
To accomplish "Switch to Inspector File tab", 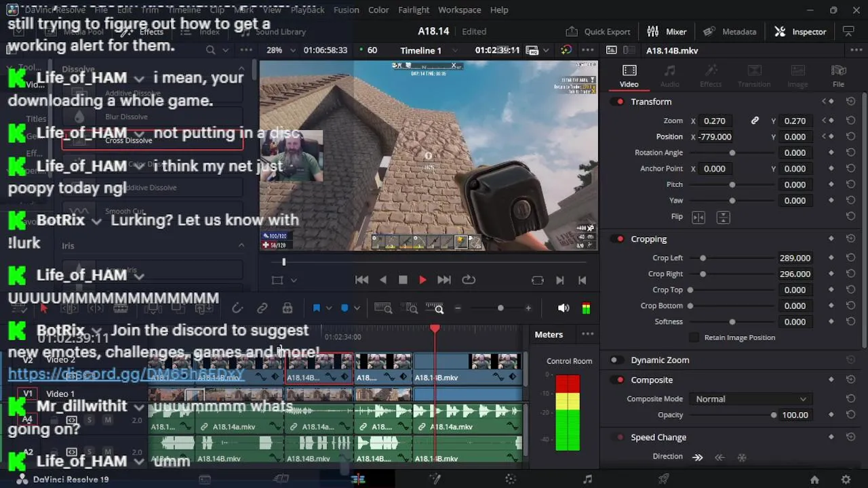I will (x=838, y=76).
